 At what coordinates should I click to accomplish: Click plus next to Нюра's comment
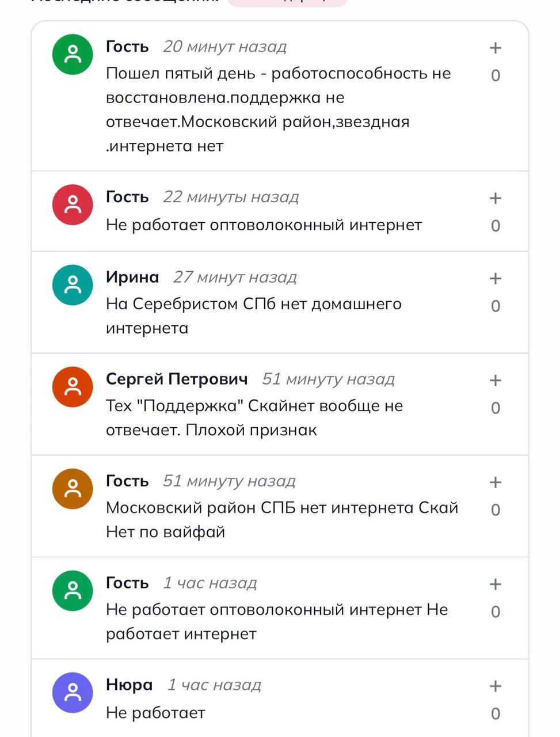pyautogui.click(x=495, y=686)
